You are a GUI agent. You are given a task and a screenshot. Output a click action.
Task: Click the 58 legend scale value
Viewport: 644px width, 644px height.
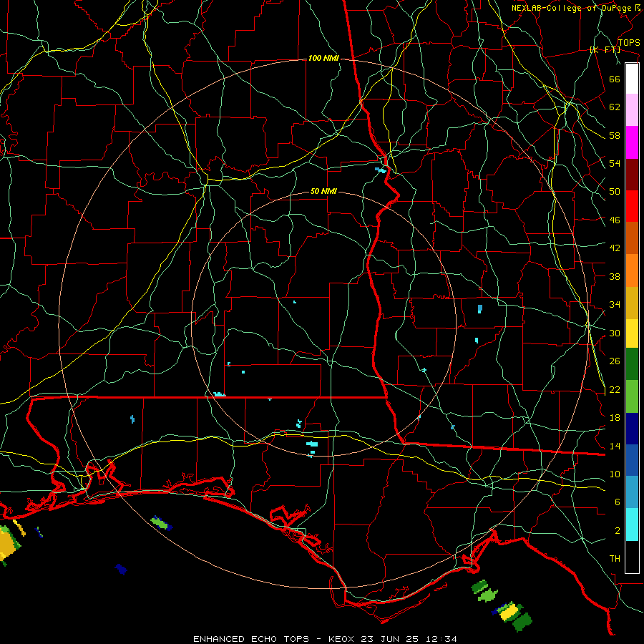click(615, 135)
